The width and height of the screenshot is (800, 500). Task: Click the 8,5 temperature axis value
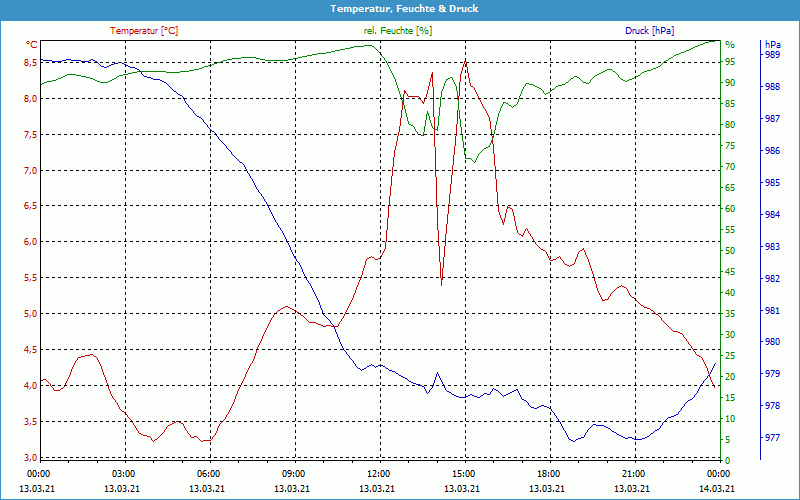pos(31,62)
